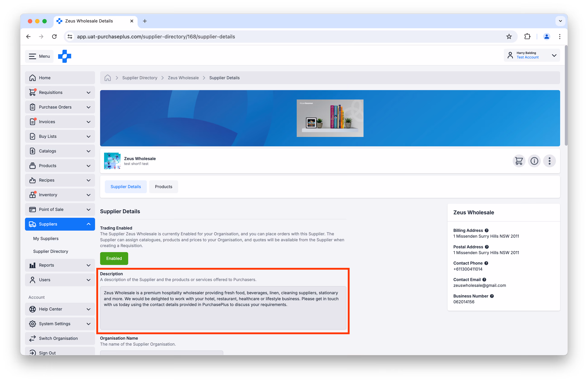Open the Harry Balding account dropdown
The image size is (588, 382).
[532, 55]
